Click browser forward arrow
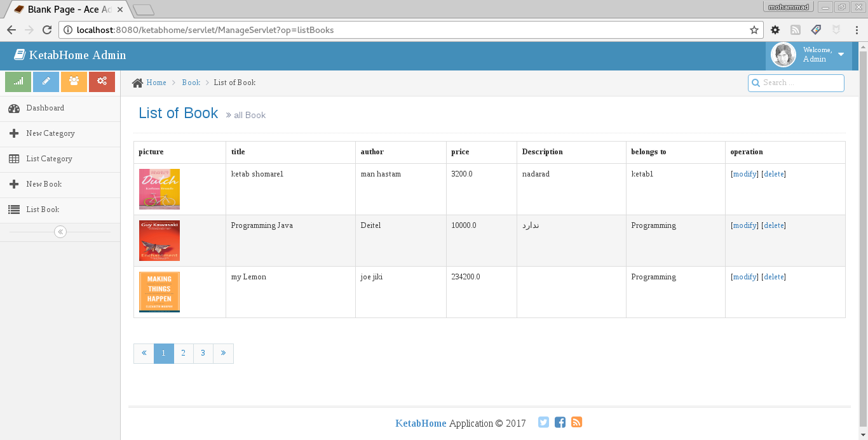Screen dimensions: 868x440 [29, 30]
